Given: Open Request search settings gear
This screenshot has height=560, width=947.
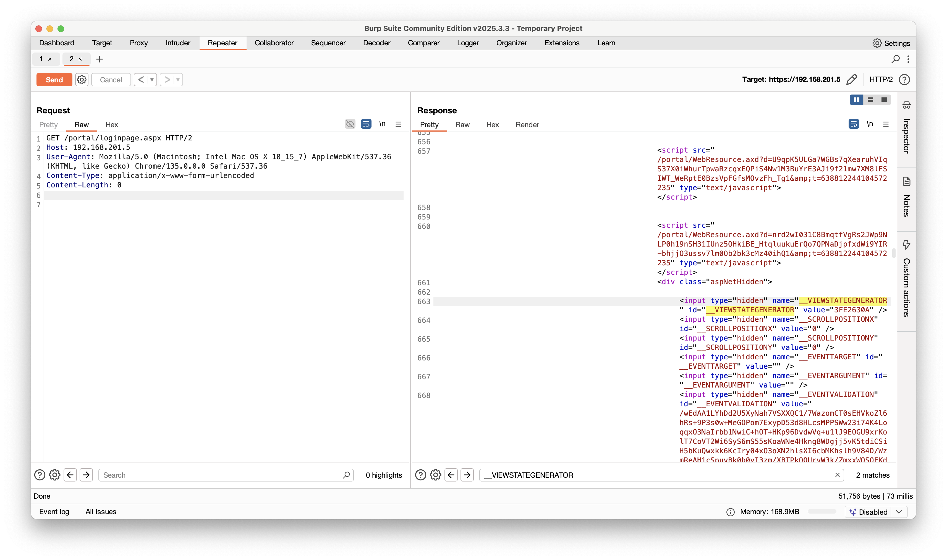Looking at the screenshot, I should 55,475.
